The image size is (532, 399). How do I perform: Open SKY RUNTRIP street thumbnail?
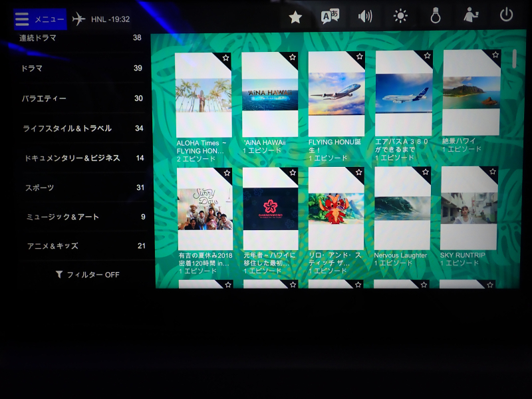click(x=469, y=208)
